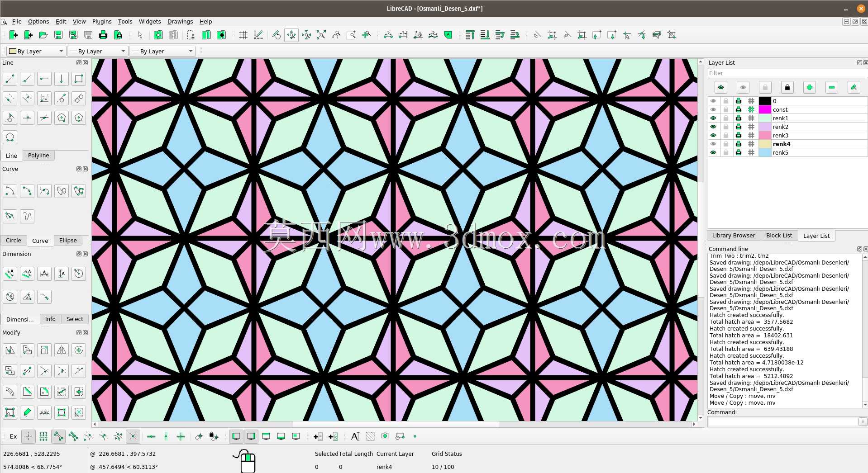Select the Freehand line tool
Screen dimensions: 868x473
coord(27,216)
